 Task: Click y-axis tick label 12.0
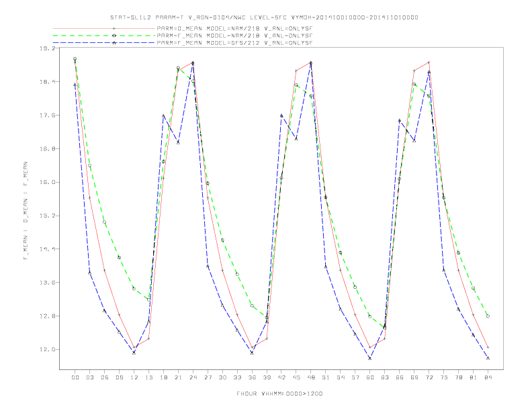(x=47, y=349)
